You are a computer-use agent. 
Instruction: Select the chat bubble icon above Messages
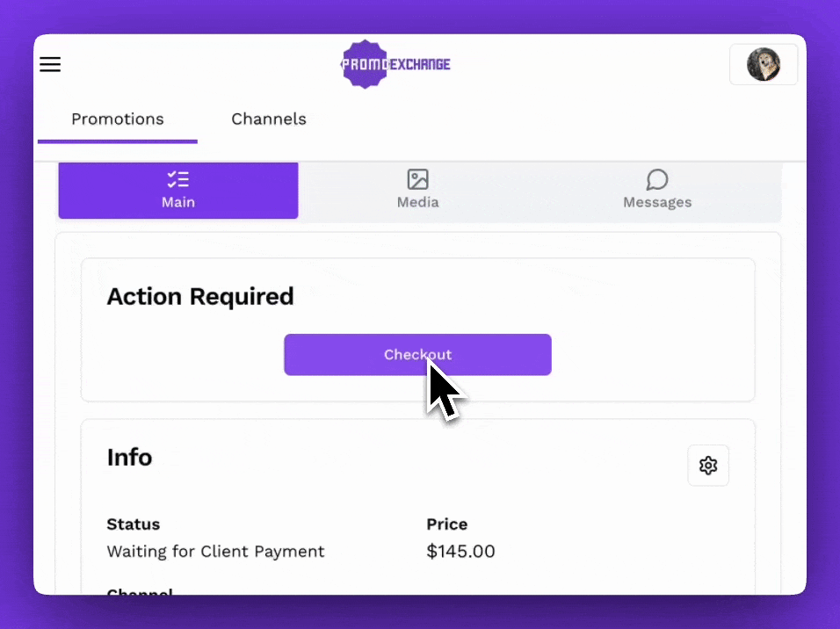[x=656, y=178]
